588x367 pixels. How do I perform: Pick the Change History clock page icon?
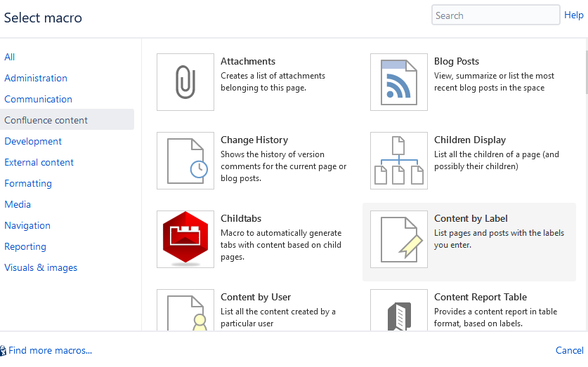tap(185, 161)
